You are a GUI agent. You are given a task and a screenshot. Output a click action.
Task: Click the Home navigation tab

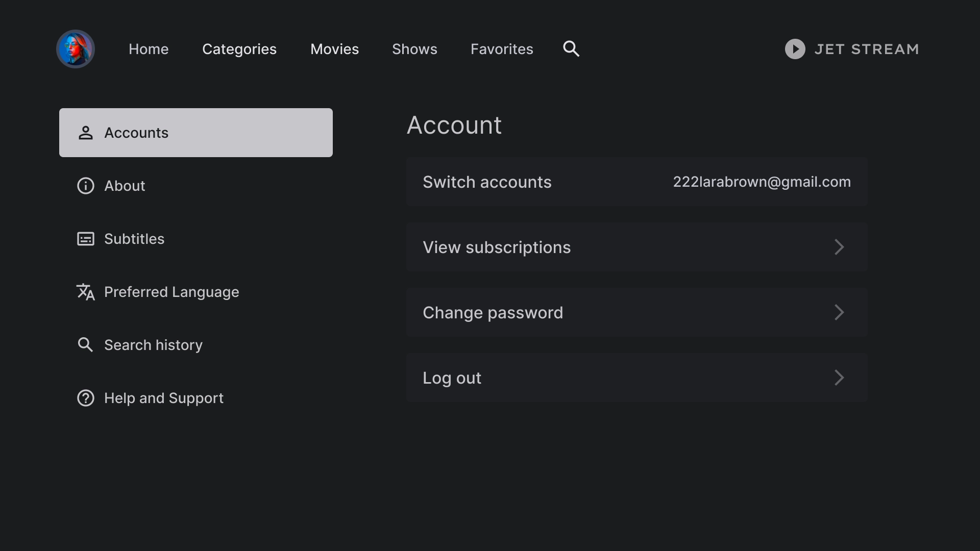[148, 48]
